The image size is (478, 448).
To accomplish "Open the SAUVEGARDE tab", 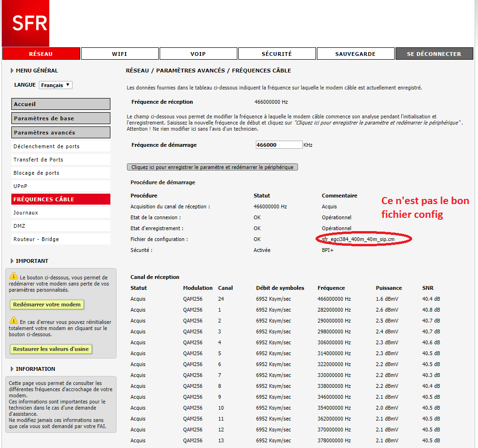I will point(355,54).
